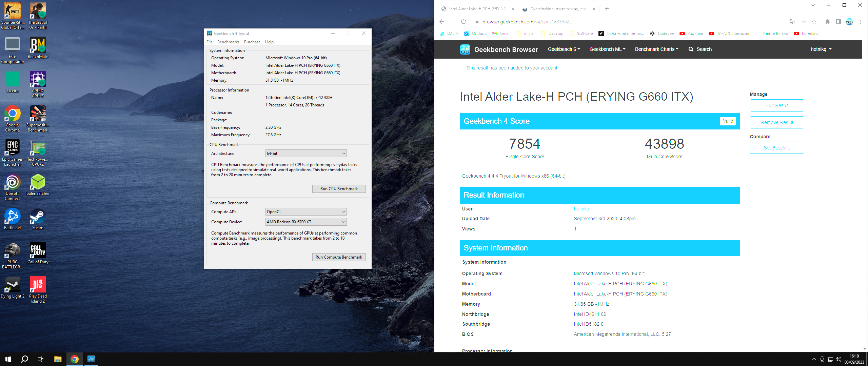Image resolution: width=868 pixels, height=366 pixels.
Task: Open File Explorer from taskbar
Action: point(58,359)
